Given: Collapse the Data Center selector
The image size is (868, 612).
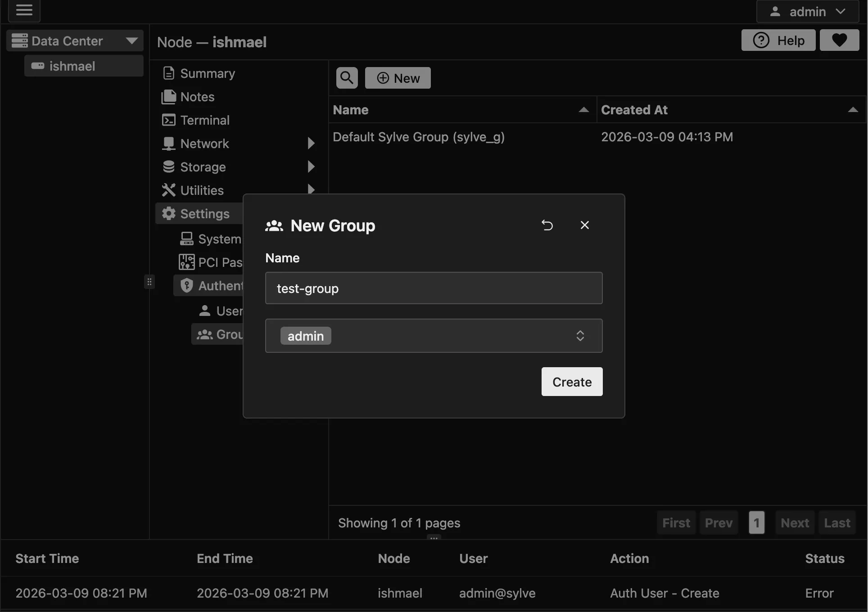Looking at the screenshot, I should point(131,40).
